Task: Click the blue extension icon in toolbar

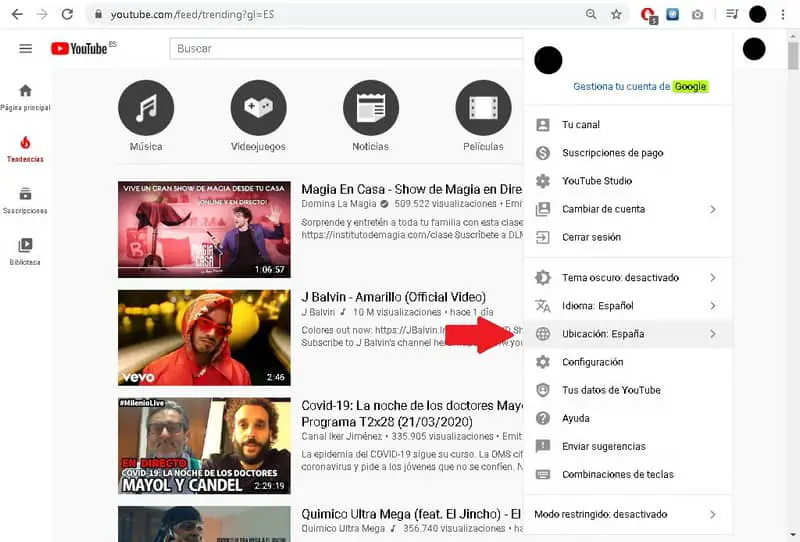Action: [673, 14]
